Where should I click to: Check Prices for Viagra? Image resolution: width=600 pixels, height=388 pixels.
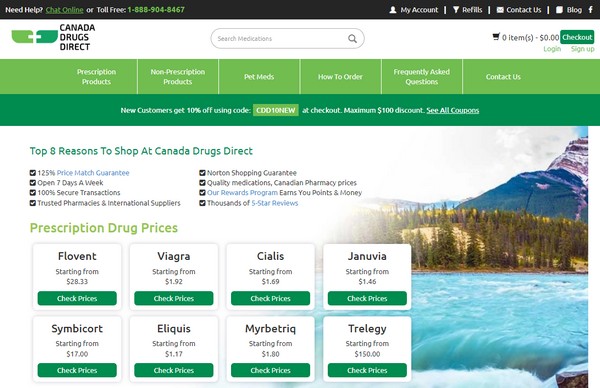(174, 298)
